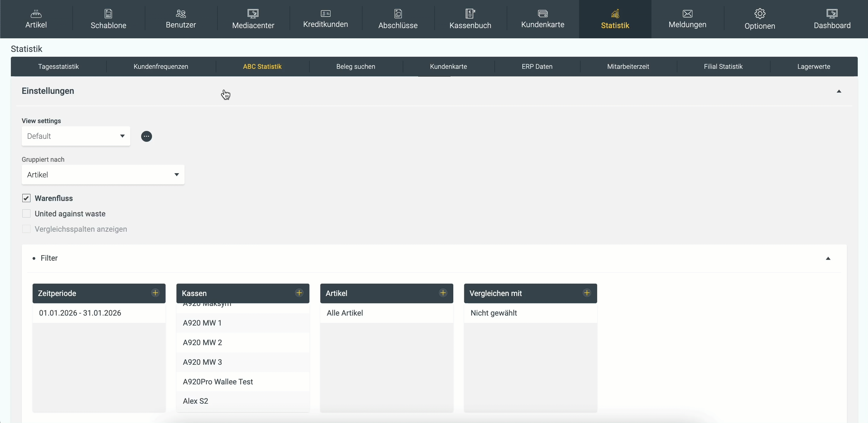Open Gruppiert nach Artikel dropdown
Viewport: 868px width, 423px height.
coord(103,175)
